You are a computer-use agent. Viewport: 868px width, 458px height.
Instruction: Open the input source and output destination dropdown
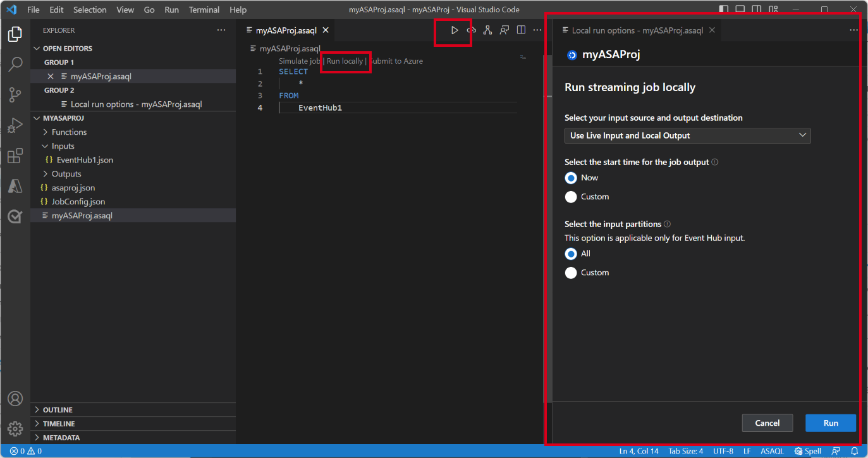tap(687, 135)
